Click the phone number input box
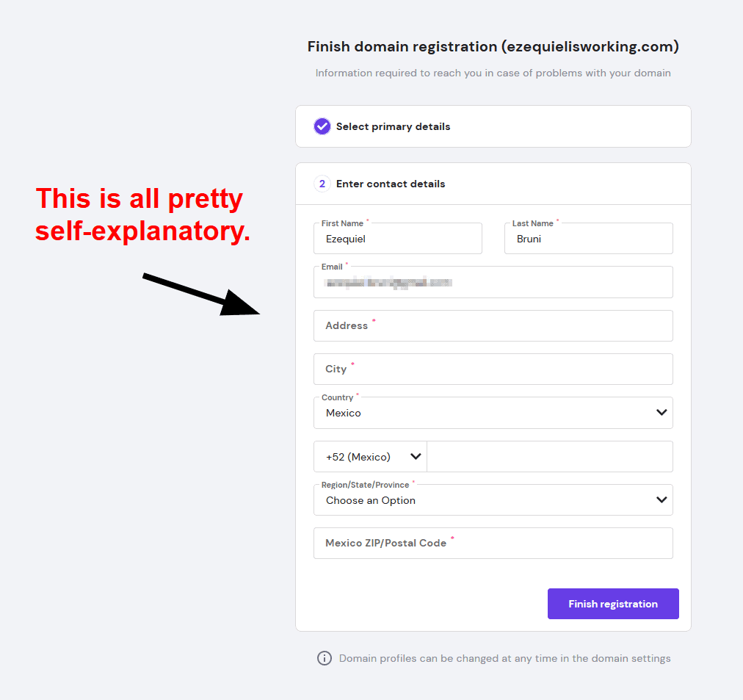Screen dimensions: 743x700 tap(550, 457)
